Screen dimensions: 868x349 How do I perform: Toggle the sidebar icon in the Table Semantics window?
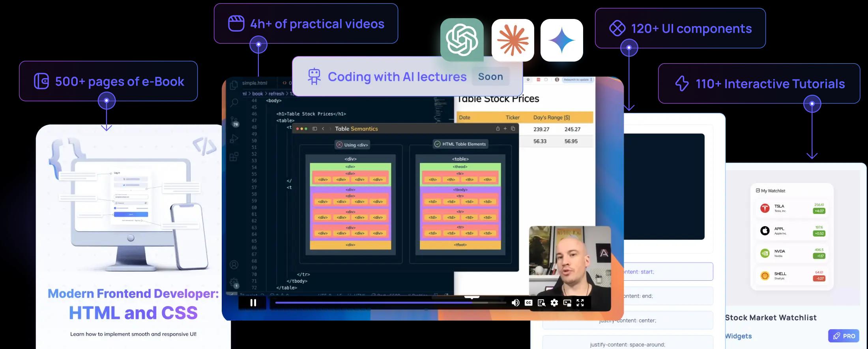[314, 129]
